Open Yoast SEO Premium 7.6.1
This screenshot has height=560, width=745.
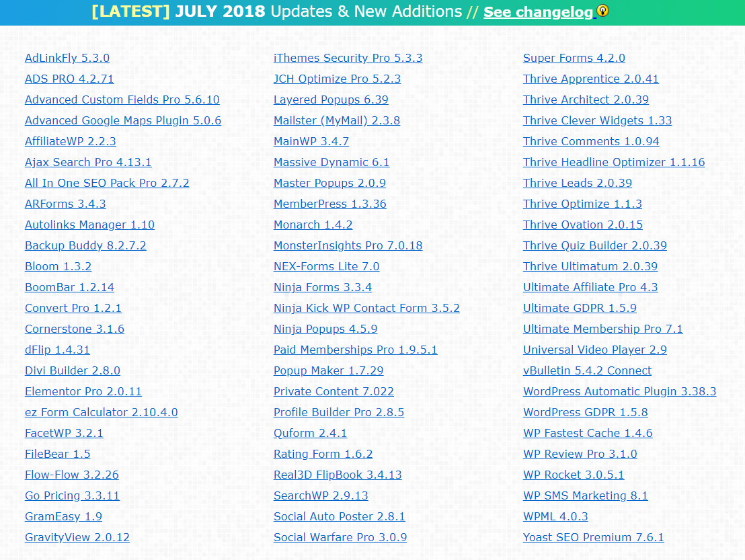594,538
